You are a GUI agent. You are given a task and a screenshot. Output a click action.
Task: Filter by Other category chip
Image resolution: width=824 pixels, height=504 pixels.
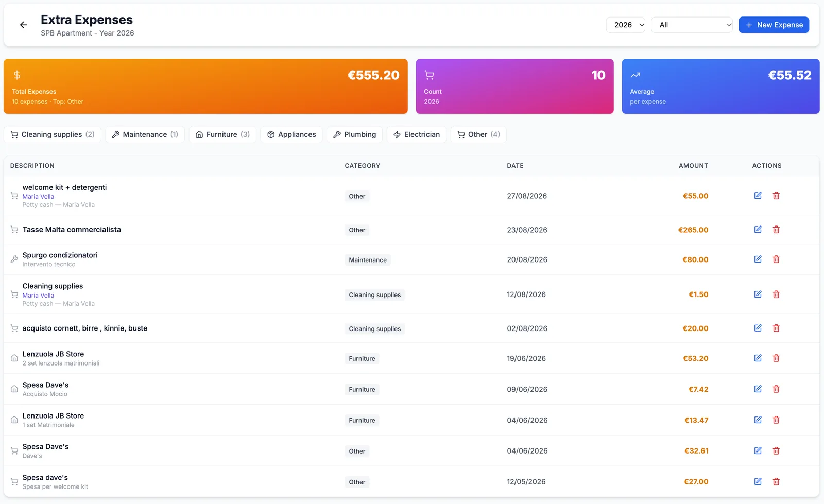coord(479,134)
